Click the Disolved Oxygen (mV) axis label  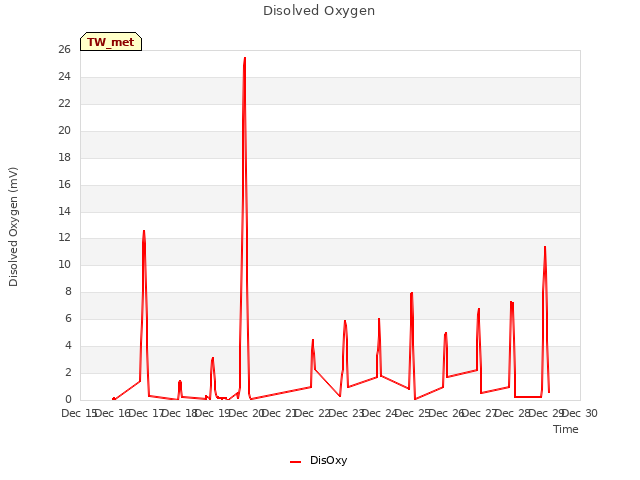[13, 227]
